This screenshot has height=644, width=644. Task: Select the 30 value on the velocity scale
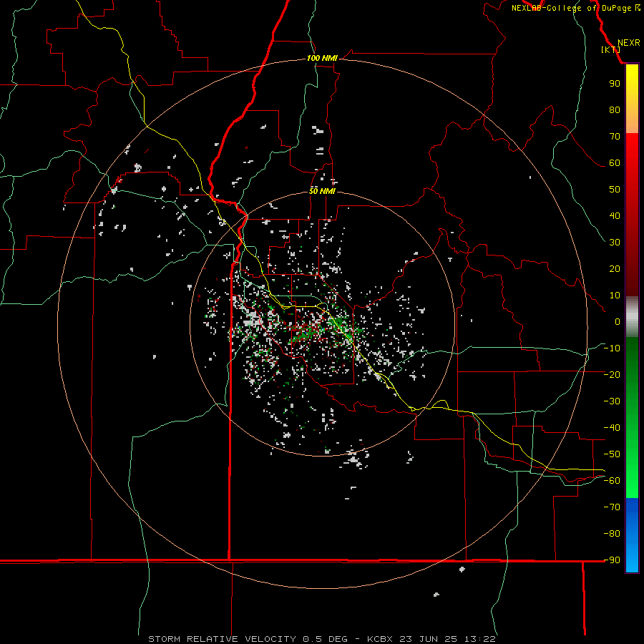615,243
